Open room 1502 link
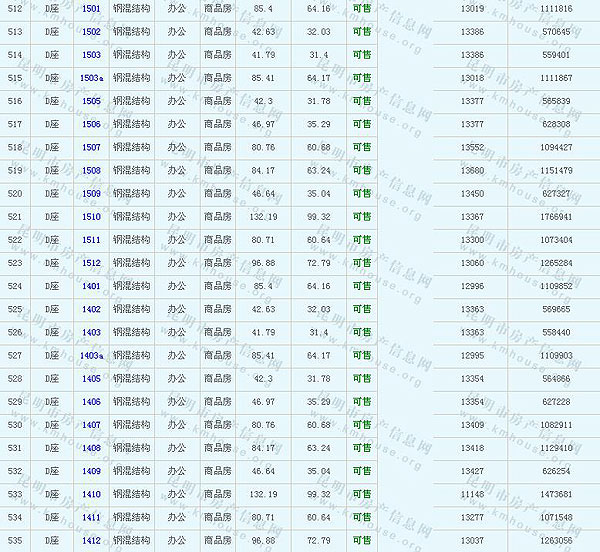 click(91, 32)
